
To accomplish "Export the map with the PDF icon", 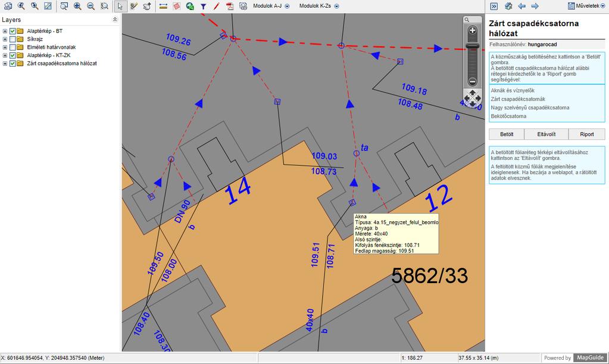I will pos(230,6).
